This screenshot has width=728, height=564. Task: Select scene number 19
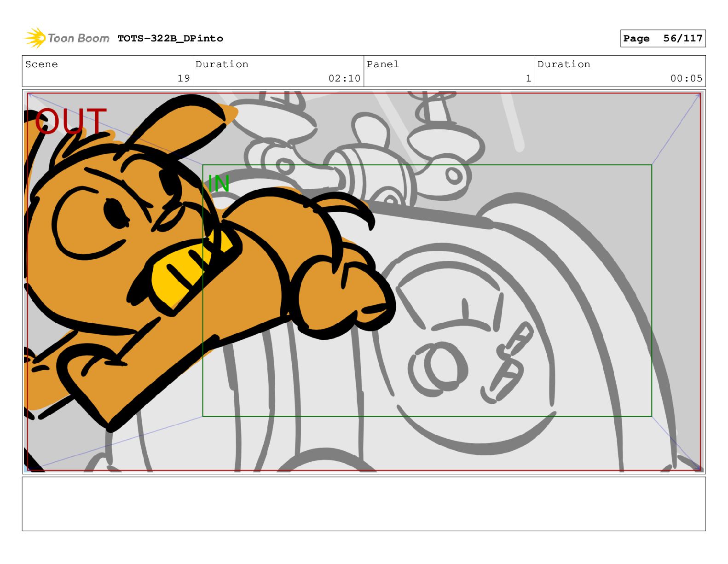184,78
